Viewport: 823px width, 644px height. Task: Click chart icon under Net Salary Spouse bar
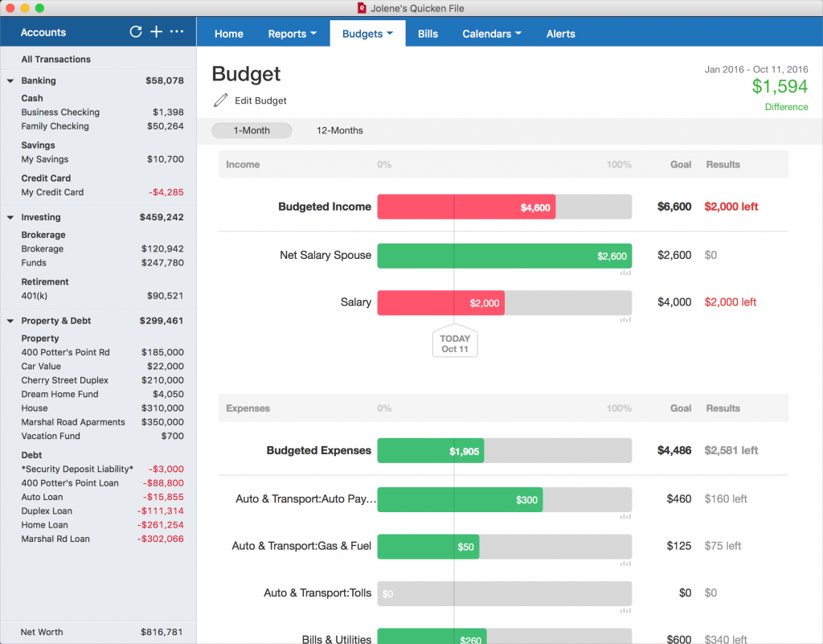(x=625, y=273)
